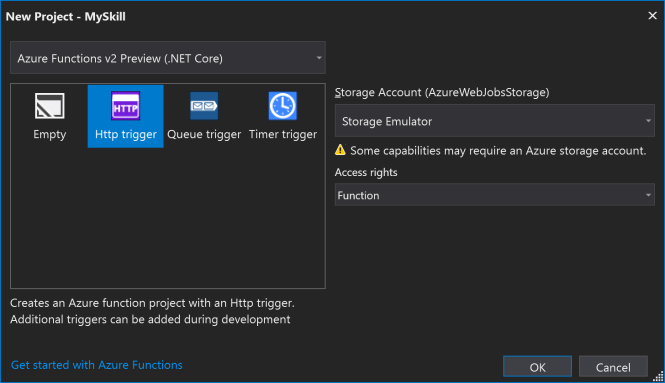
Task: Confirm the dialog with OK
Action: click(537, 367)
